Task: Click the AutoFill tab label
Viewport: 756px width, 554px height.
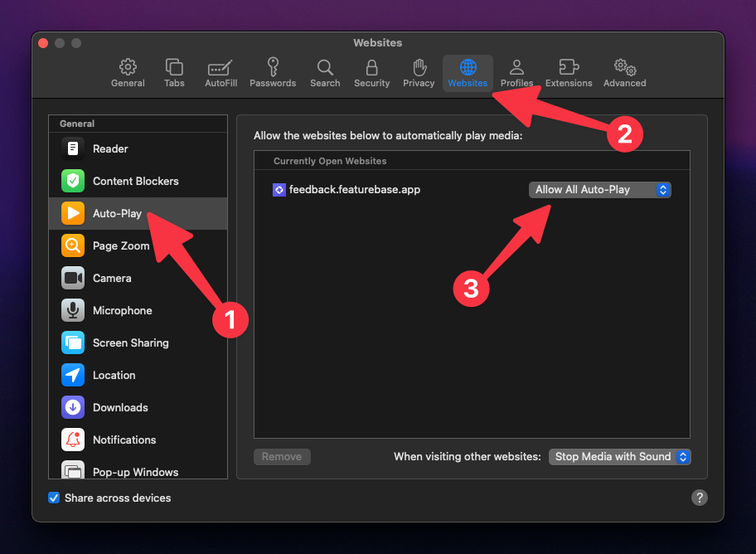Action: coord(220,83)
